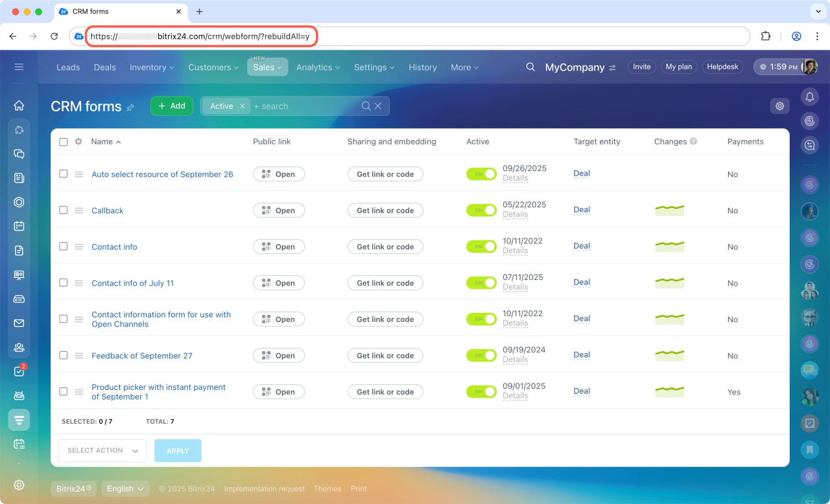Screen dimensions: 830x504
Task: Click the green Add button
Action: 172,106
